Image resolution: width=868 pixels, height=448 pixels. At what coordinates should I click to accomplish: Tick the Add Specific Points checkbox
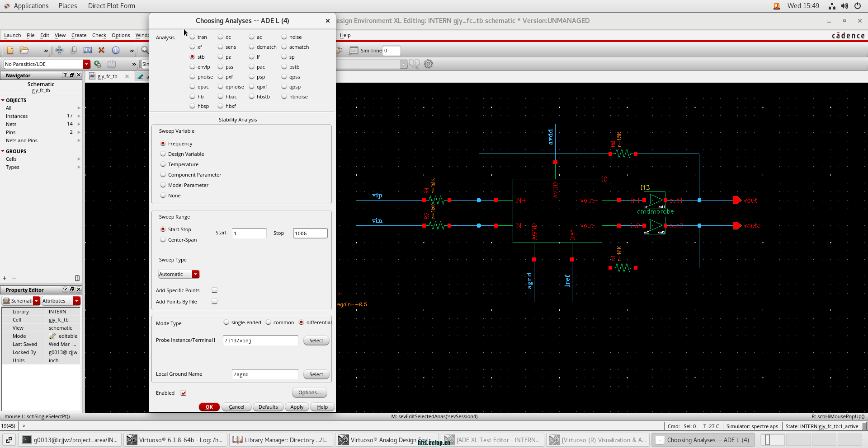[215, 290]
